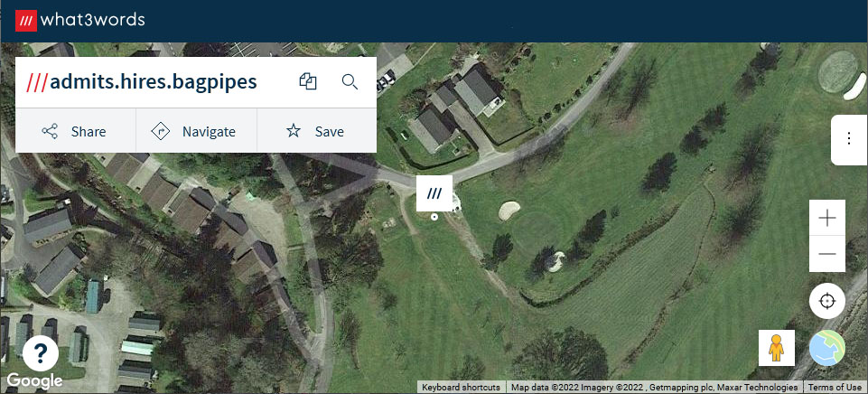Toggle map type from satellite to map
The width and height of the screenshot is (868, 394).
[827, 348]
